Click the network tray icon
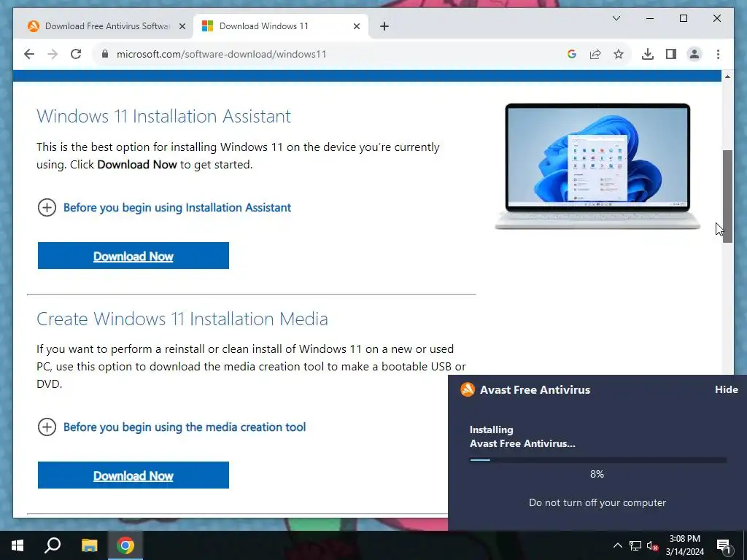The width and height of the screenshot is (747, 560). point(635,545)
